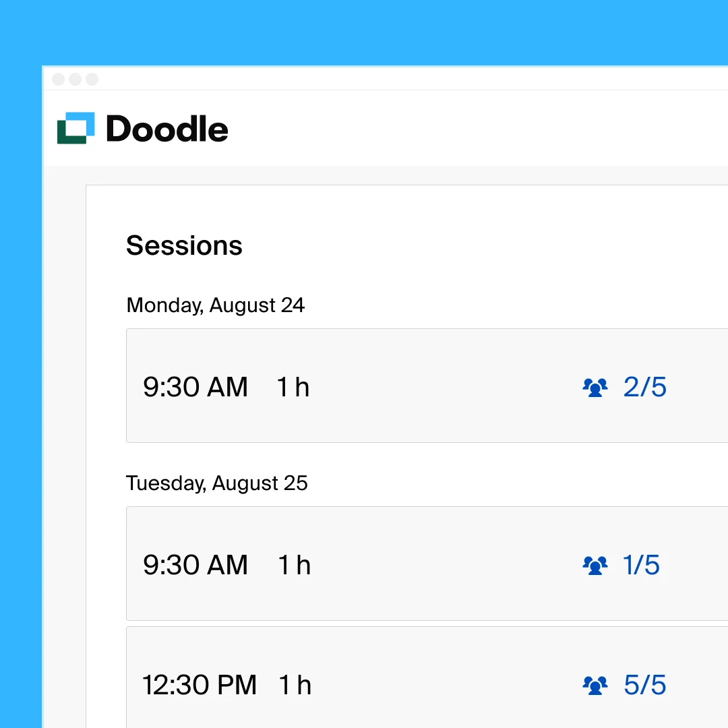Click the Sessions heading
This screenshot has height=728, width=728.
[x=184, y=245]
